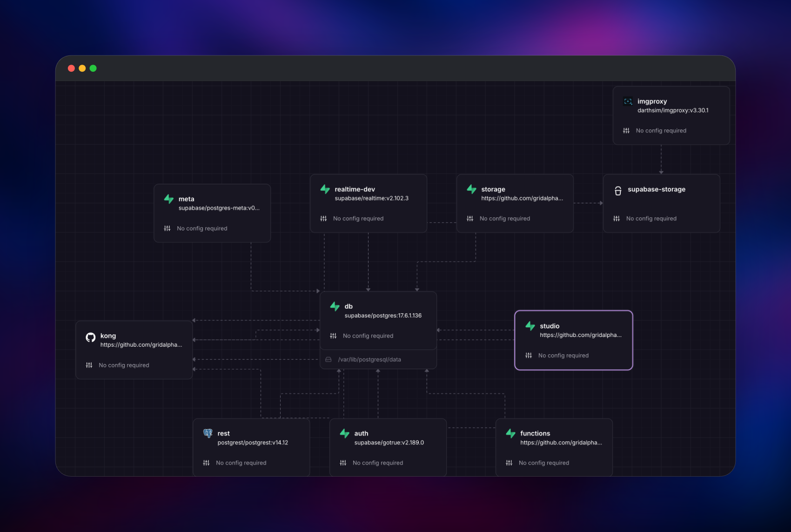Open the /var/lib/postgresql/data volume path
This screenshot has width=791, height=532.
coord(369,360)
